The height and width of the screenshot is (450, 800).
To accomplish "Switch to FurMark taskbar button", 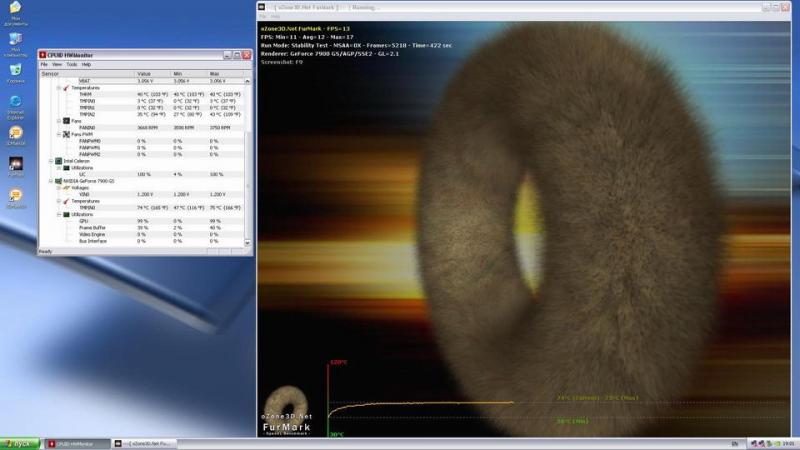I will pyautogui.click(x=145, y=443).
